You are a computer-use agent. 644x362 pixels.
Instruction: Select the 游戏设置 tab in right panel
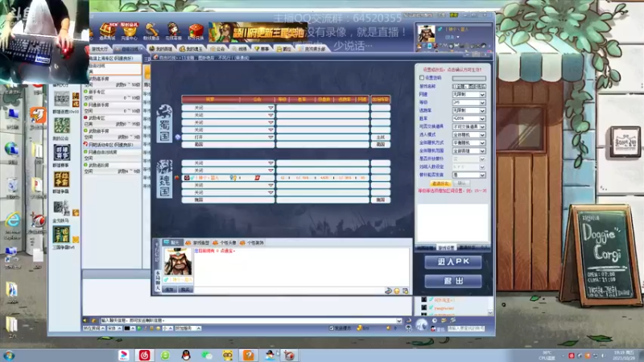pos(446,248)
